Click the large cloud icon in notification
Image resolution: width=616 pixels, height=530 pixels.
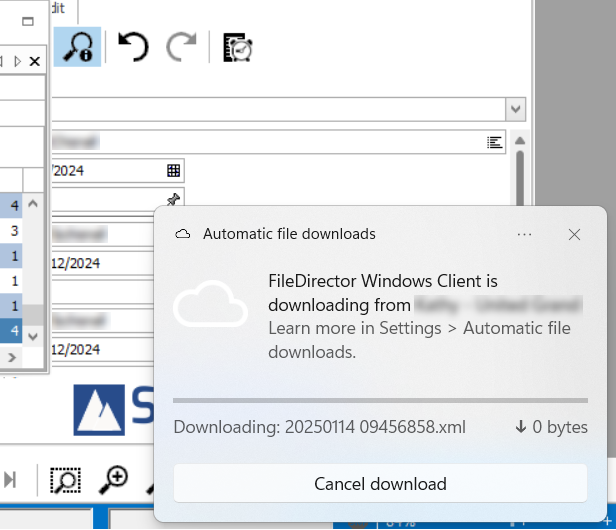[210, 303]
